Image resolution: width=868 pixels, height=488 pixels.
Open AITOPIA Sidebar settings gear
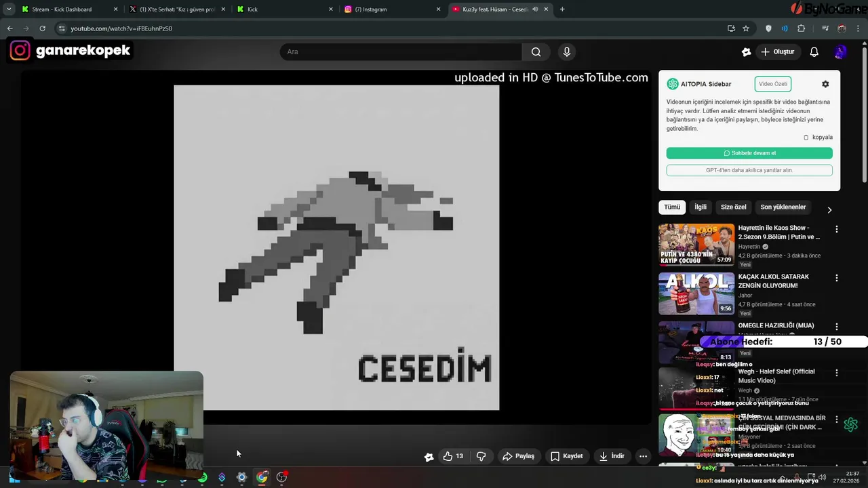point(825,84)
